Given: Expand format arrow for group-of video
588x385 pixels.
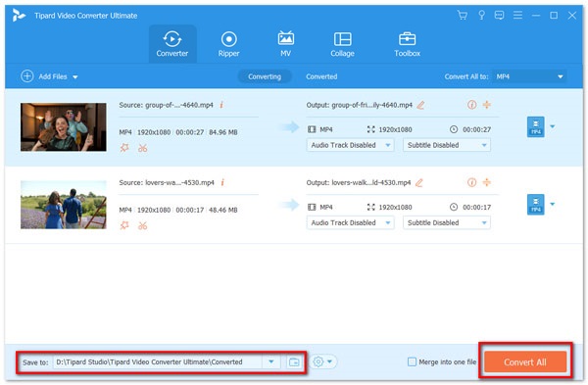Looking at the screenshot, I should point(553,126).
